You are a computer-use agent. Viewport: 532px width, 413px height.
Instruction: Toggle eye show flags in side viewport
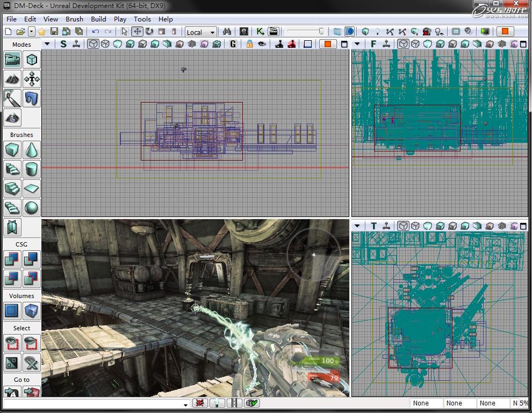(x=262, y=44)
